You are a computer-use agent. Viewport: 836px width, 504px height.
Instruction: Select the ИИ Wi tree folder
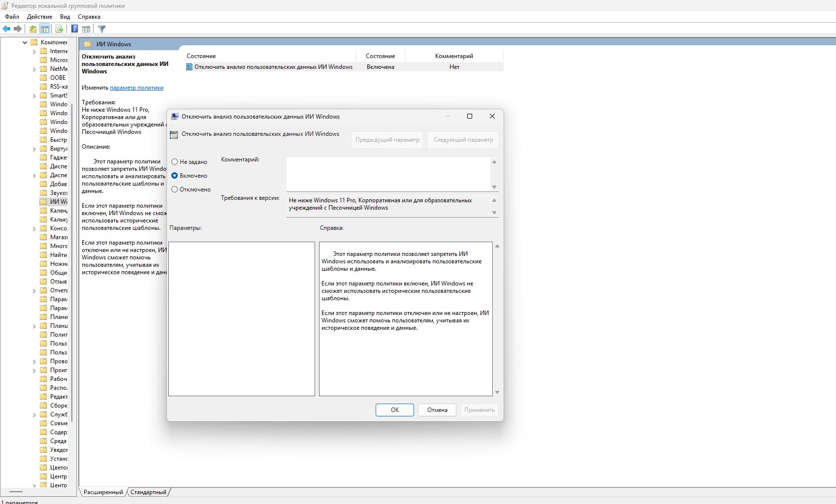tap(54, 202)
